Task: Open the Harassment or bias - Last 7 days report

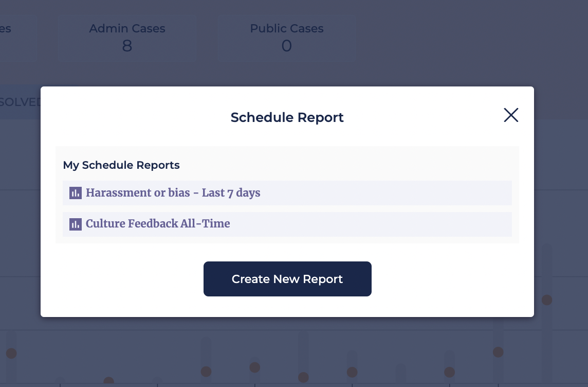Action: [x=174, y=193]
